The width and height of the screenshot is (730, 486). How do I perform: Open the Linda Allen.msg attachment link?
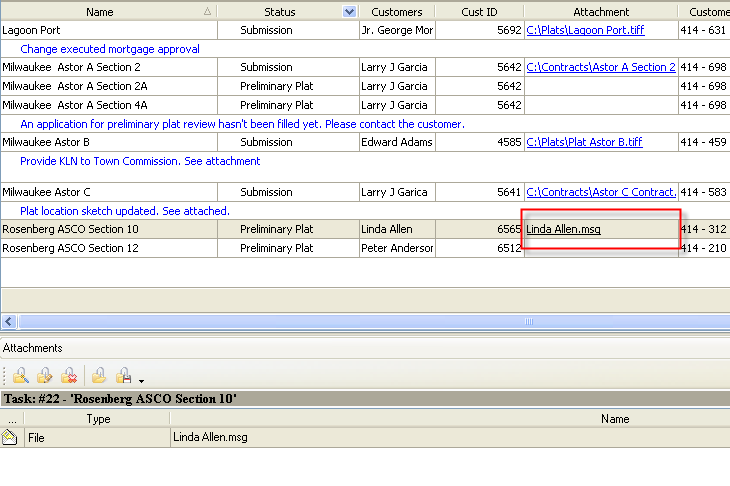click(563, 230)
